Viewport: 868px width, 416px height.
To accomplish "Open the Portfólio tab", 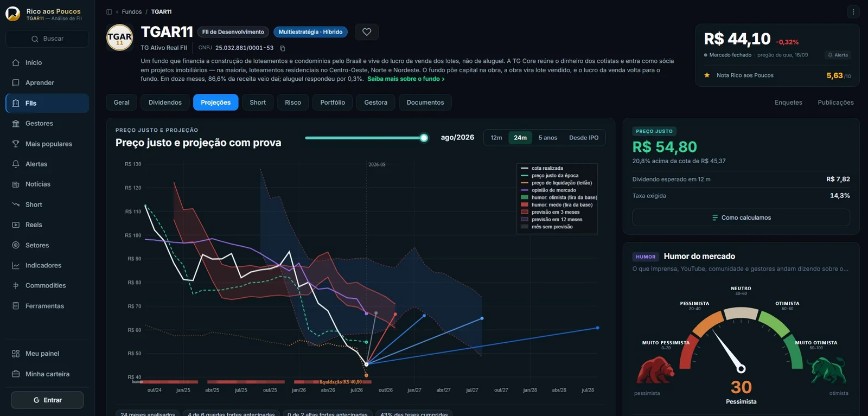I will (x=333, y=103).
